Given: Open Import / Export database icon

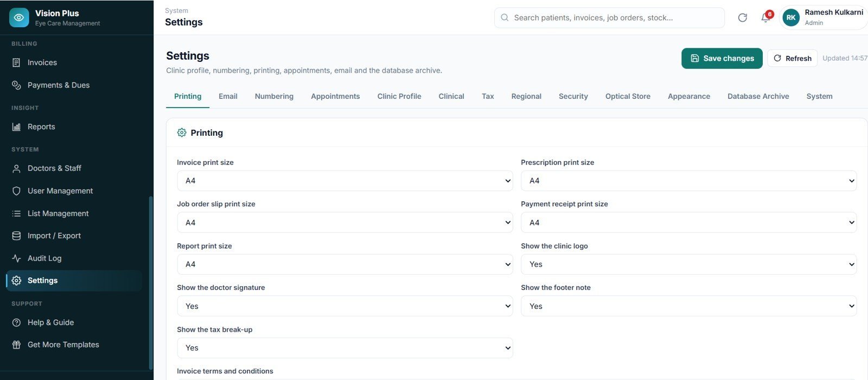Looking at the screenshot, I should (16, 236).
